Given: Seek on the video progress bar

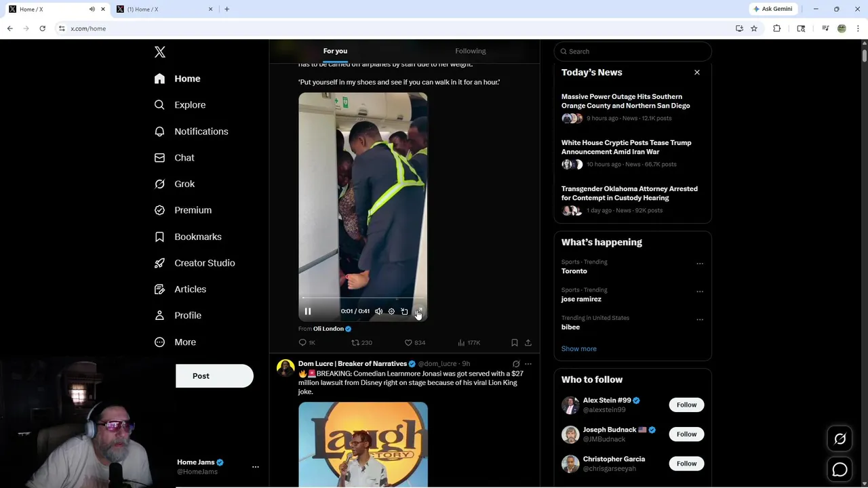Looking at the screenshot, I should (363, 298).
